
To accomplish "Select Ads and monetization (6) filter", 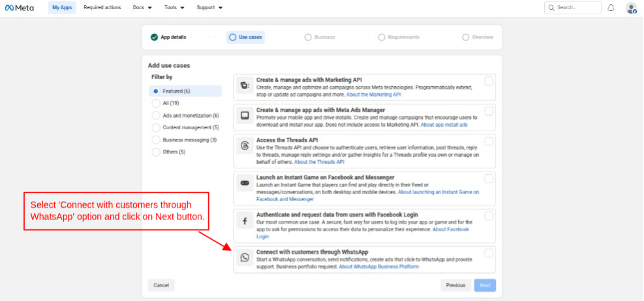I will coord(185,116).
